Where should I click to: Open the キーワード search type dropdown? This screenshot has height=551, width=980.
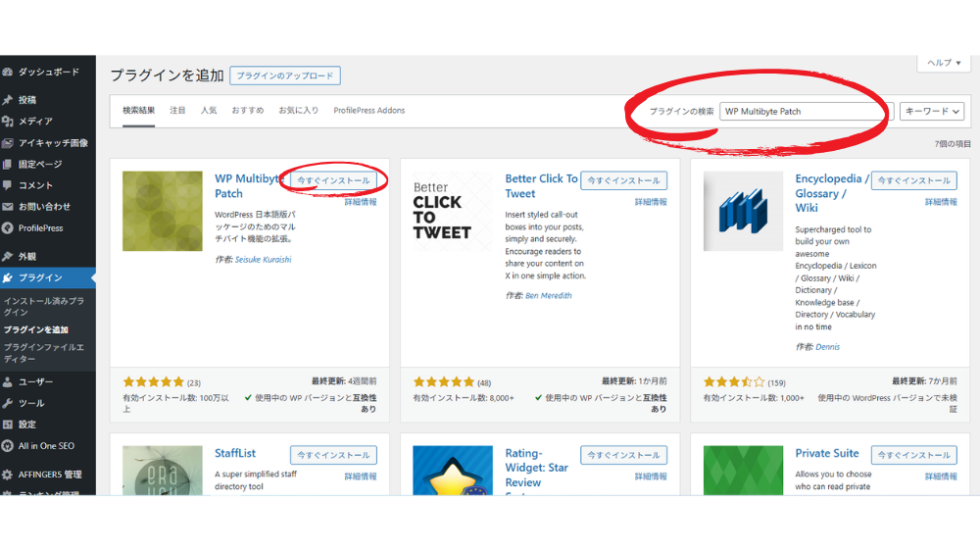[x=932, y=112]
